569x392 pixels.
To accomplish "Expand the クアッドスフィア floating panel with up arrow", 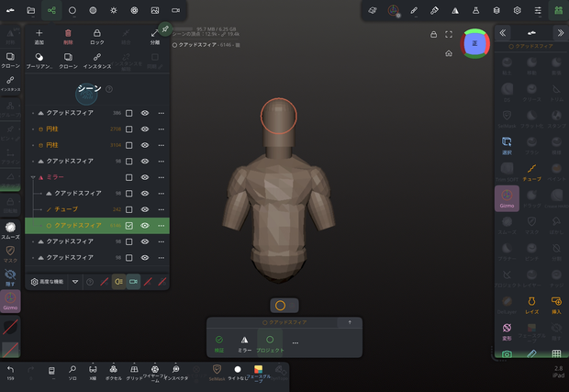I will click(x=350, y=322).
